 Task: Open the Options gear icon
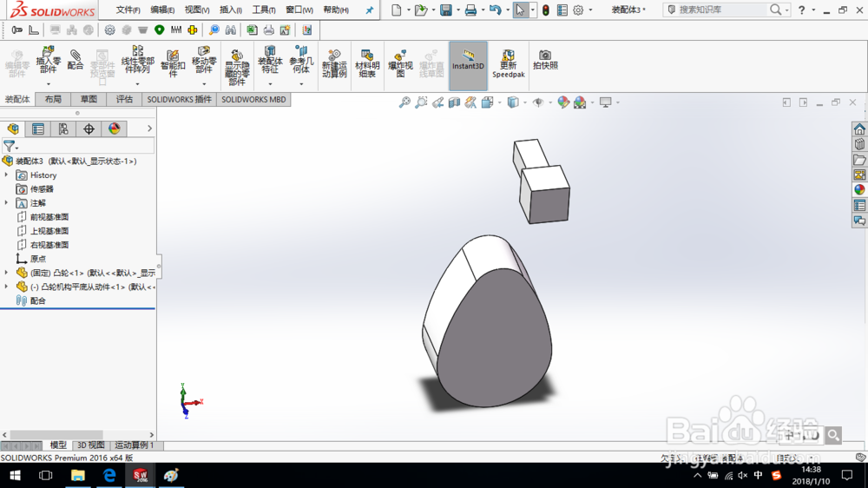(x=578, y=10)
